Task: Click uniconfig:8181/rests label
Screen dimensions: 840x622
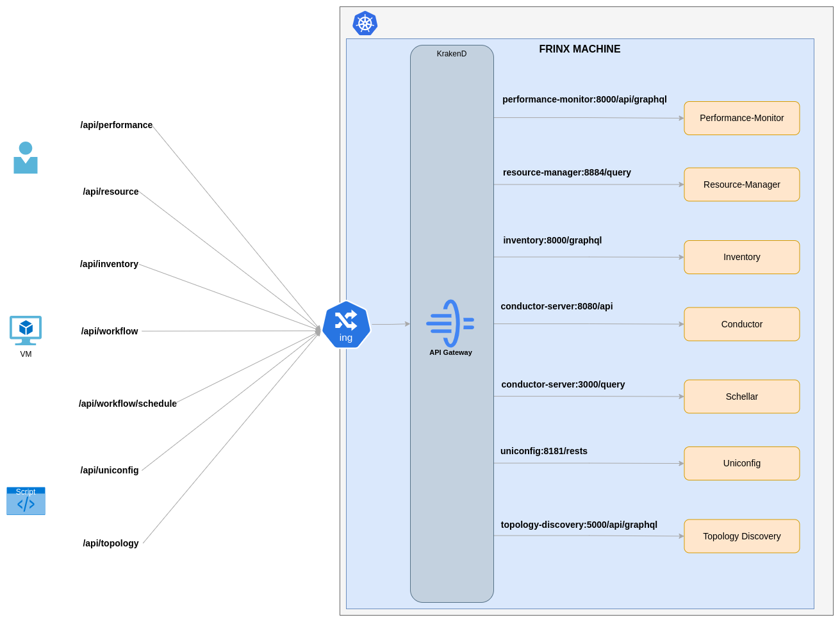Action: pos(544,451)
